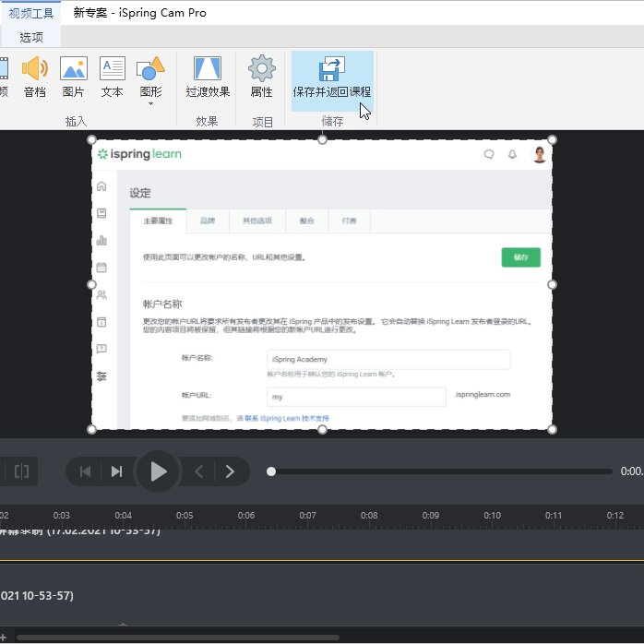The width and height of the screenshot is (644, 644).
Task: Open the 图形 shapes tool
Action: tap(150, 76)
